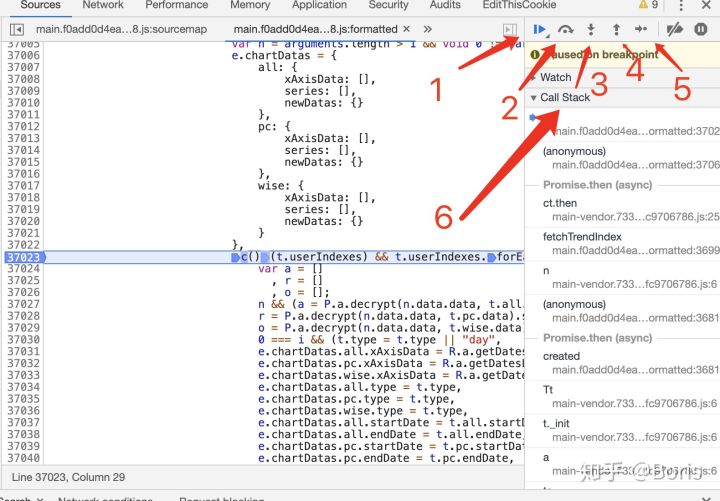Click the first 'Promise.then (async)' separator label
Screen dimensions: 720x501
pos(597,185)
